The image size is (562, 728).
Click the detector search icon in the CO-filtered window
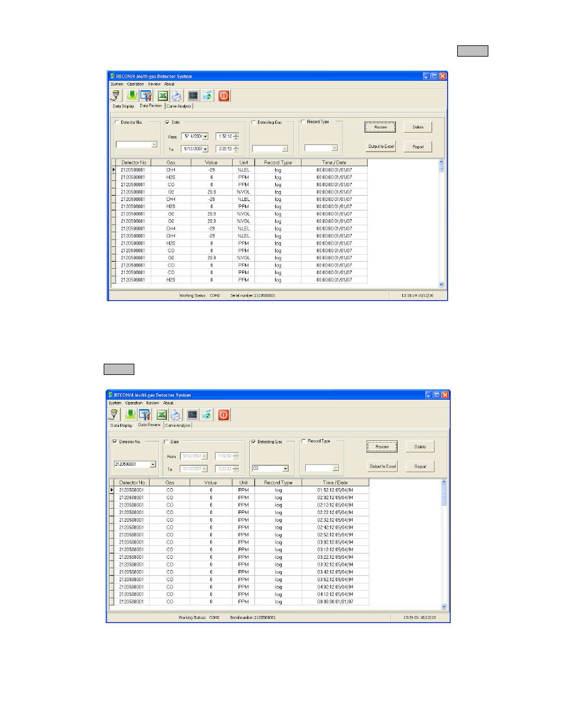(x=114, y=414)
